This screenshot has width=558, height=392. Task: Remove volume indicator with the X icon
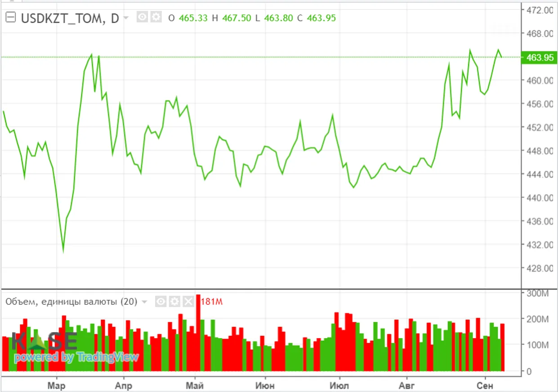(x=187, y=301)
